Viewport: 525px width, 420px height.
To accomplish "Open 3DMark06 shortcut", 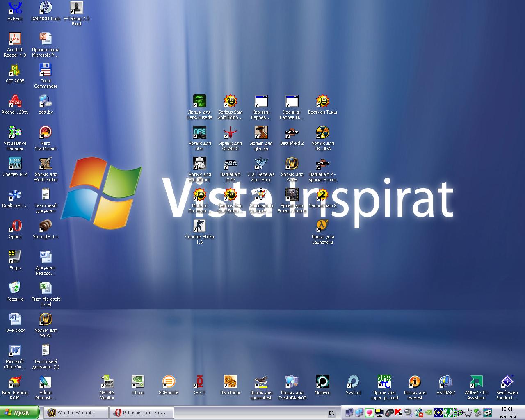I will 169,381.
